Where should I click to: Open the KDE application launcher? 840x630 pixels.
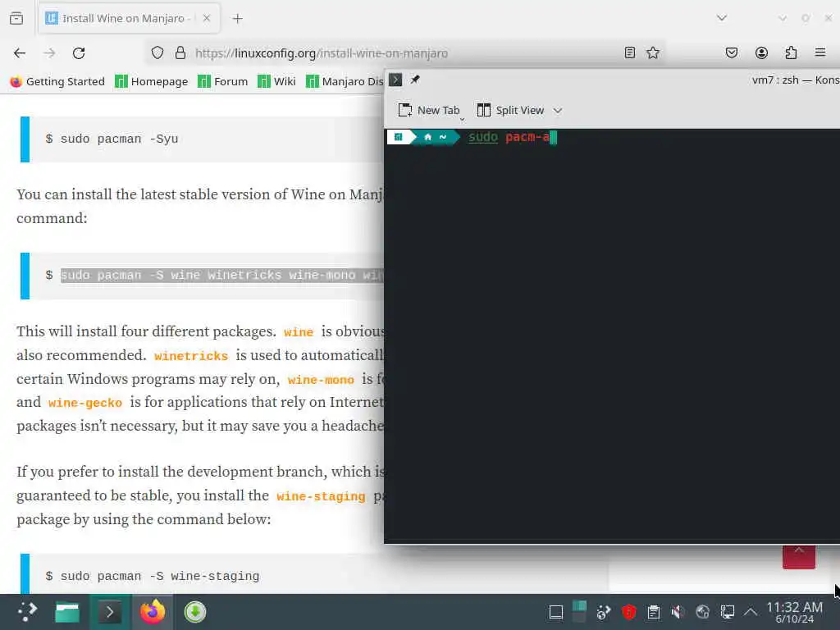tap(27, 612)
